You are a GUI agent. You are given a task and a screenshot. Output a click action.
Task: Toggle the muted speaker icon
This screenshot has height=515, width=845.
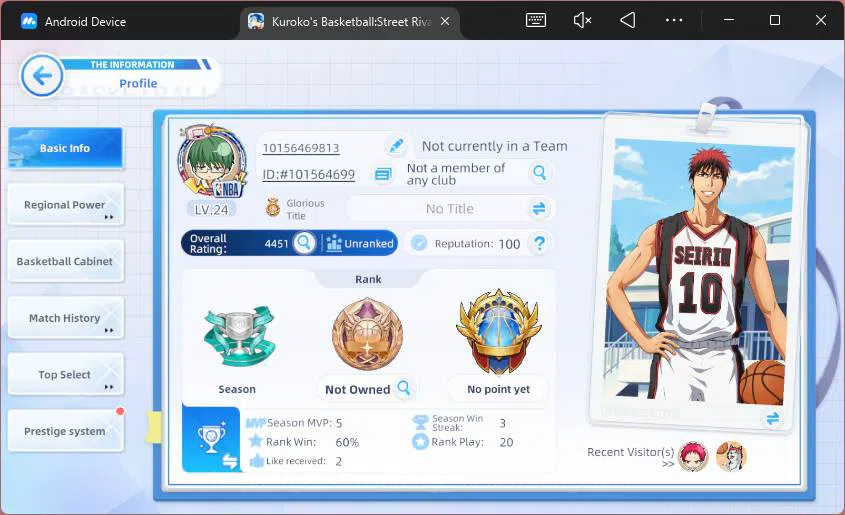coord(582,20)
